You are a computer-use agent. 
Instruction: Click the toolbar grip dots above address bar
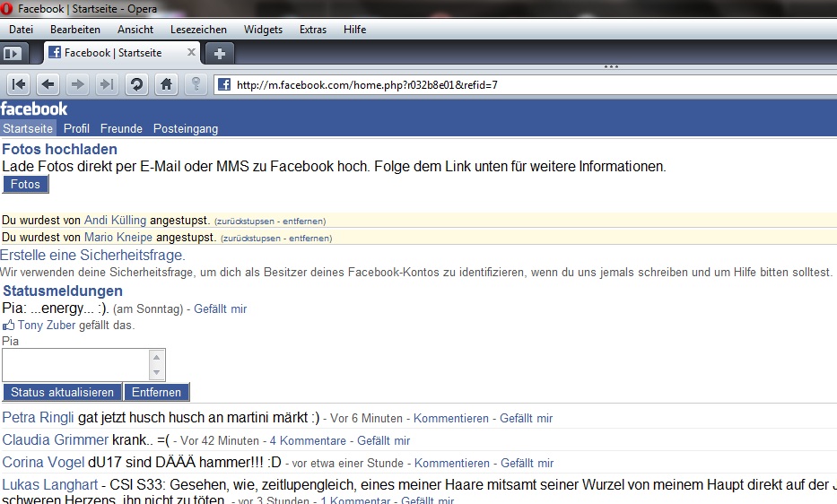[611, 66]
